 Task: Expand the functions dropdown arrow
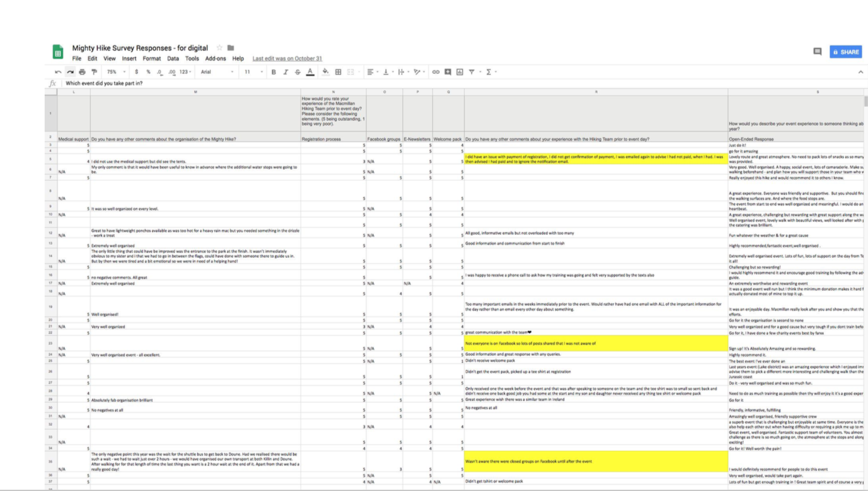pos(496,72)
